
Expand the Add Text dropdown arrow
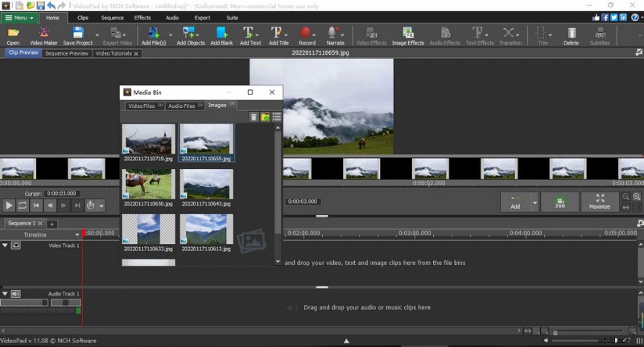257,35
